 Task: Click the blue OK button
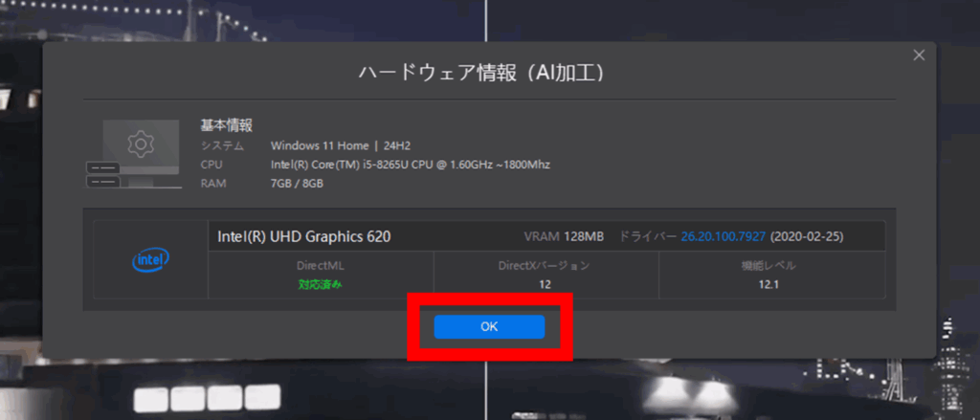coord(489,326)
